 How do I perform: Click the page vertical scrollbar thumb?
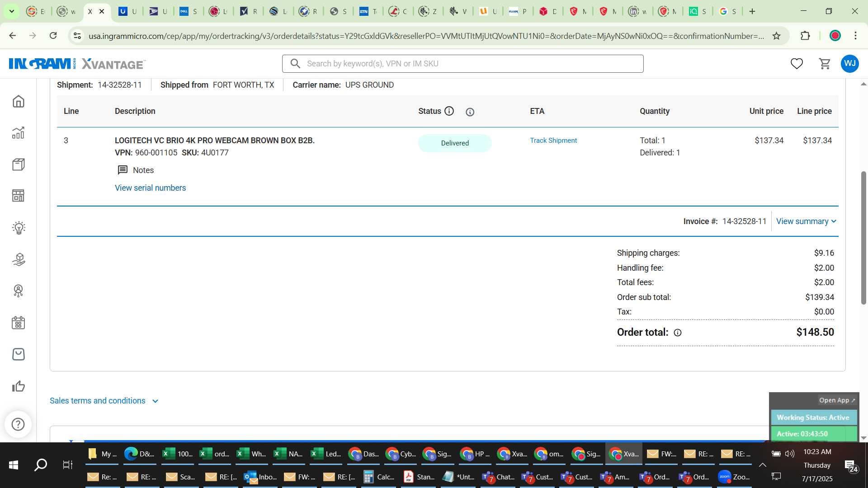[863, 238]
